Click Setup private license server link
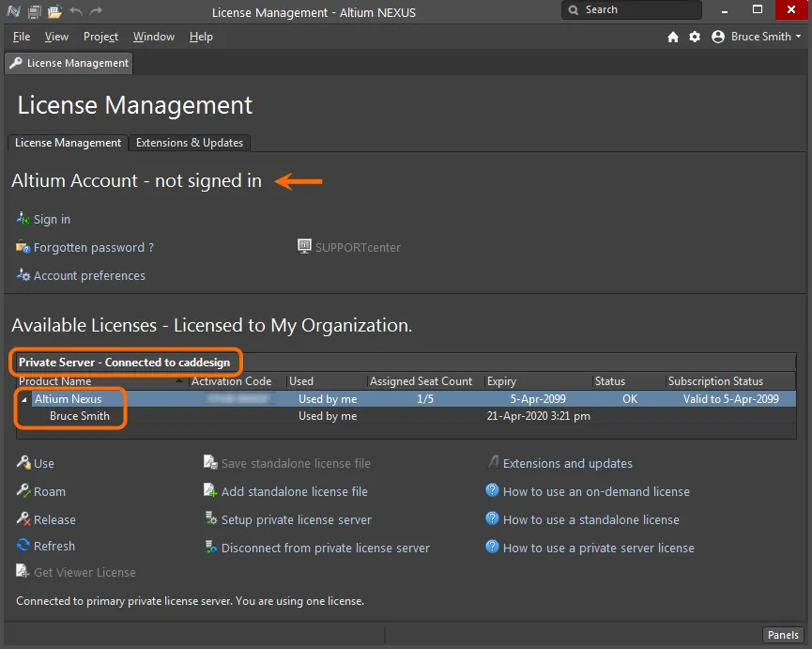This screenshot has width=812, height=649. click(x=297, y=519)
